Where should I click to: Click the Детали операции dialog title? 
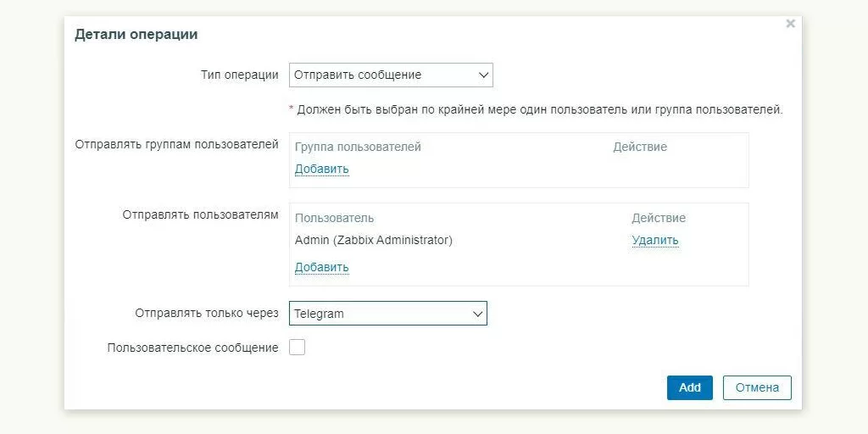tap(136, 35)
